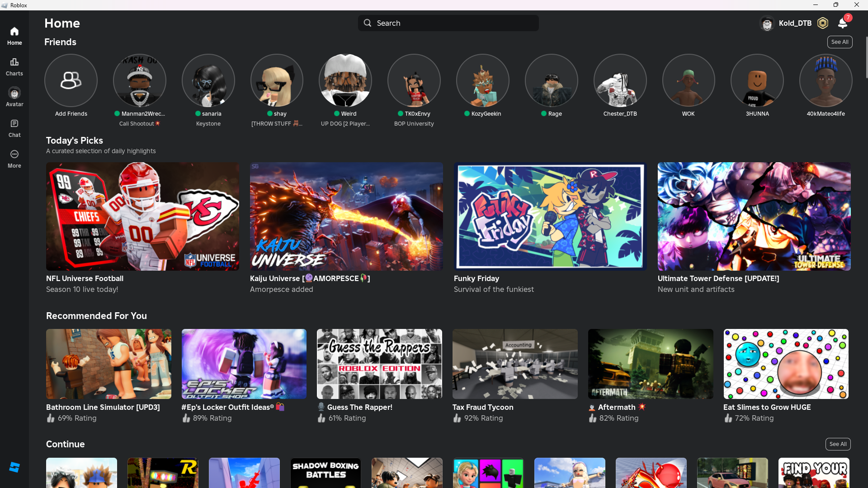The height and width of the screenshot is (488, 868).
Task: Click the search magnifier icon
Action: click(x=368, y=23)
